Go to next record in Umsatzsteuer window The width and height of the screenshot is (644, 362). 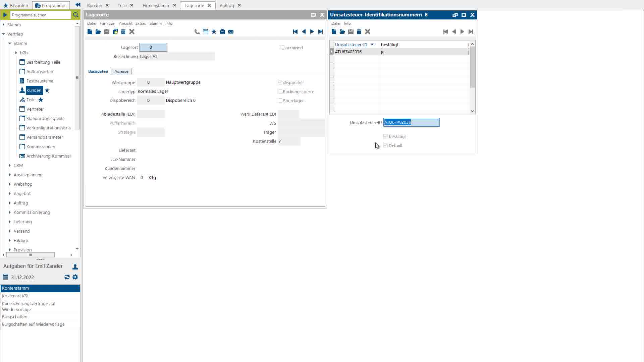tap(462, 32)
